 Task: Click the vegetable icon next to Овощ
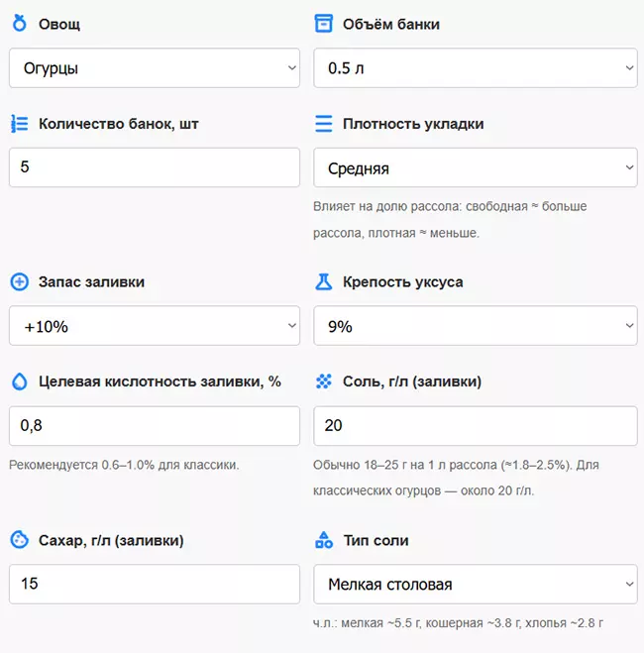pos(19,24)
